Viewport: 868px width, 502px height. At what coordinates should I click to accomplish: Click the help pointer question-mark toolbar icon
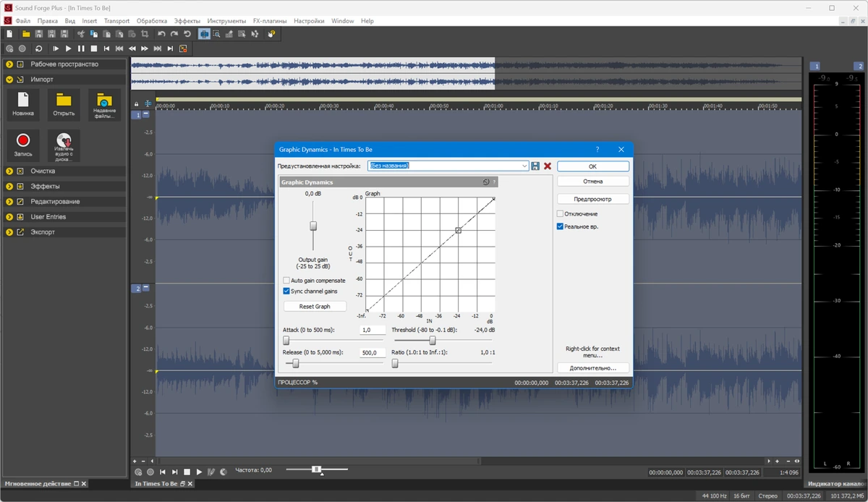(x=272, y=34)
